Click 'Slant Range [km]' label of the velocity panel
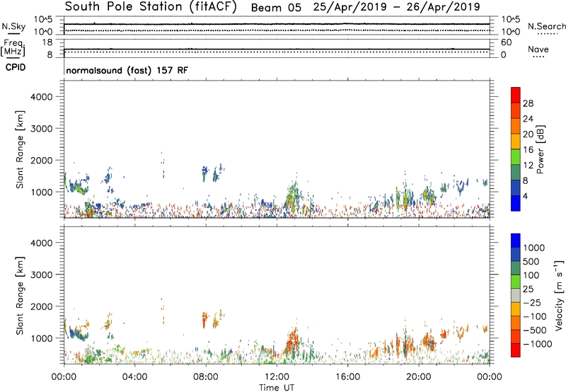The image size is (566, 392). click(x=20, y=296)
